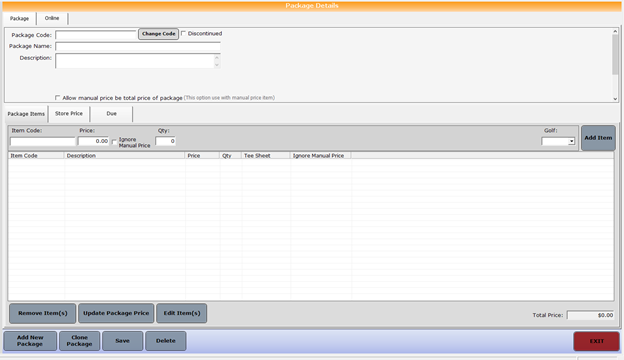Image resolution: width=624 pixels, height=360 pixels.
Task: Focus the Package Name field
Action: pos(138,46)
